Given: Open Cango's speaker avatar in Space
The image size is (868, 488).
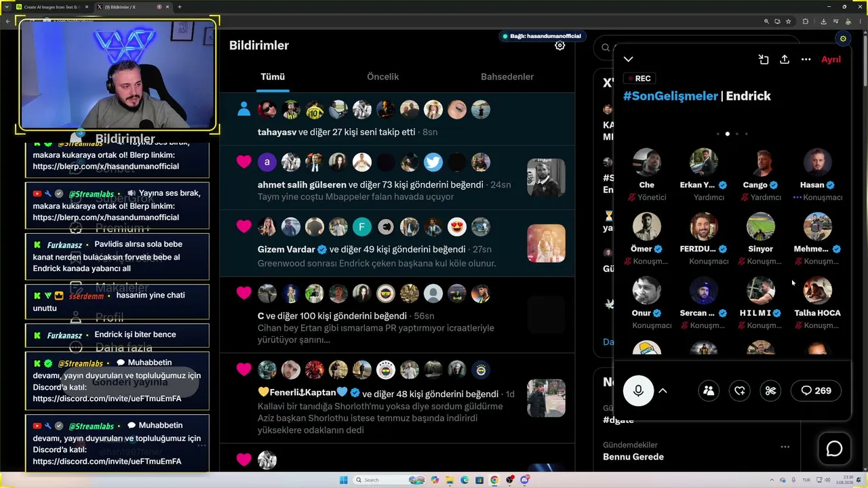Looking at the screenshot, I should tap(760, 163).
